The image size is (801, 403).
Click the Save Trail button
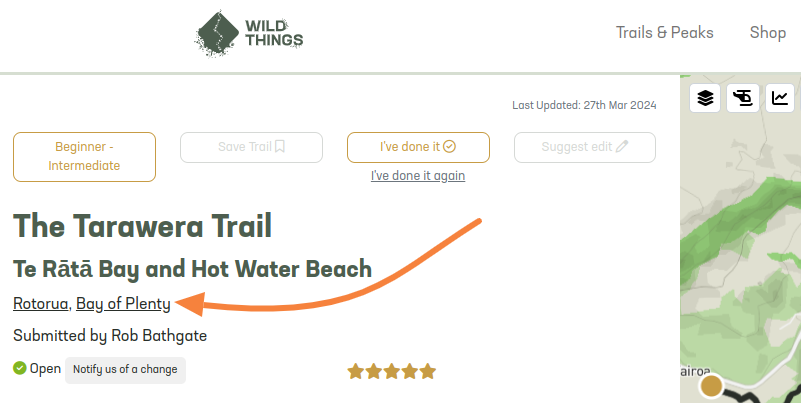coord(251,148)
